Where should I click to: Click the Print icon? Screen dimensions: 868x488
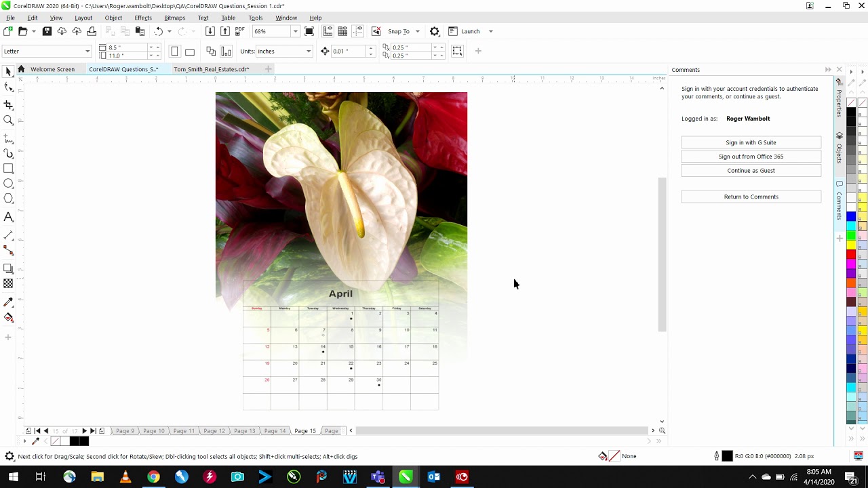92,31
